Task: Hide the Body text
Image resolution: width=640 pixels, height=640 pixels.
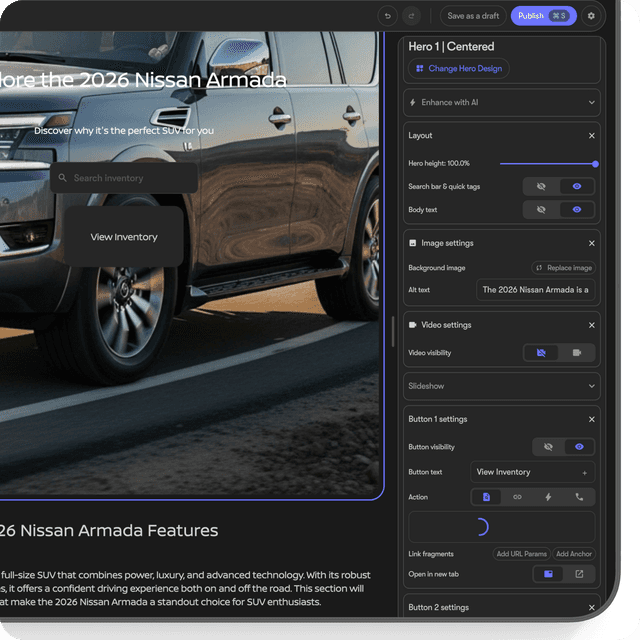Action: [541, 210]
